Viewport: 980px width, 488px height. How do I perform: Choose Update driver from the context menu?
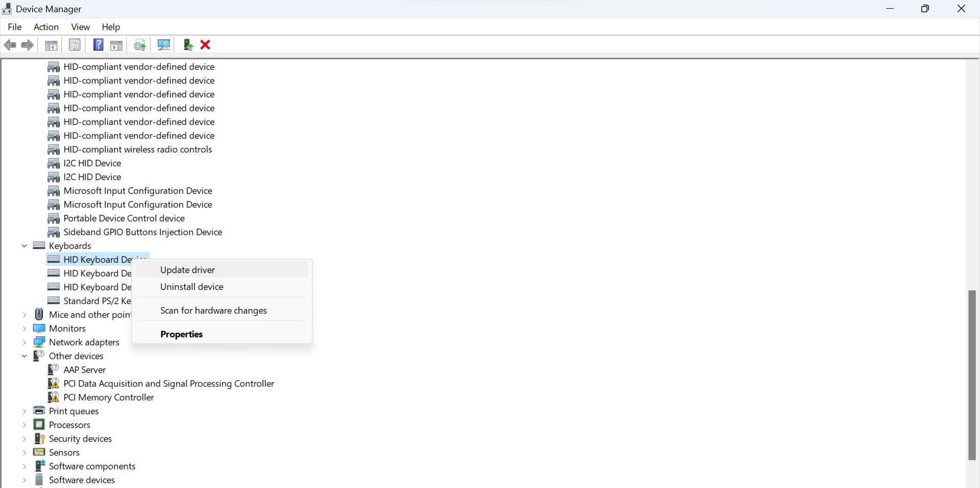[x=187, y=270]
